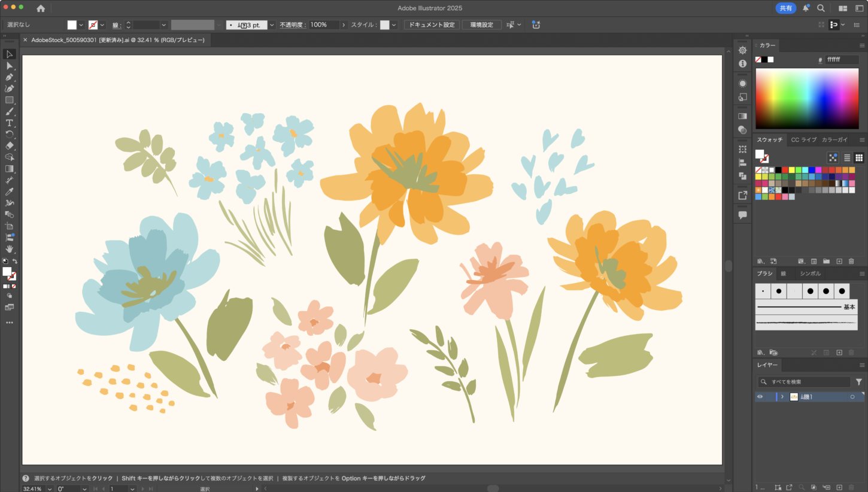Open the stroke weight dropdown

coord(163,25)
